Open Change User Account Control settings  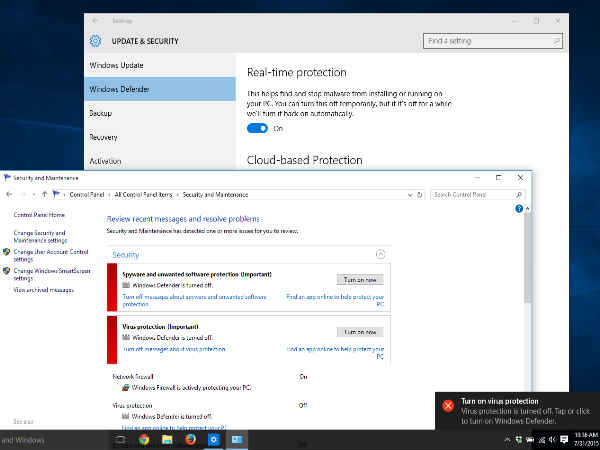tap(51, 256)
